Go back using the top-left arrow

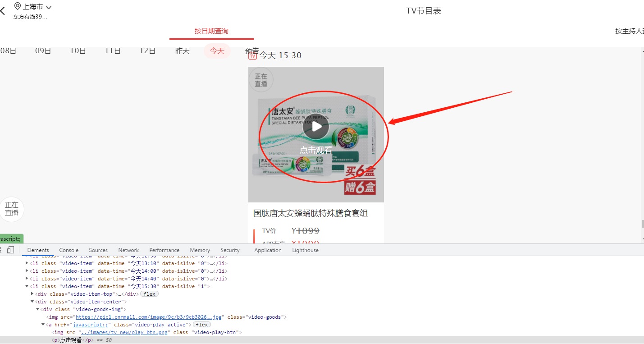tap(3, 11)
